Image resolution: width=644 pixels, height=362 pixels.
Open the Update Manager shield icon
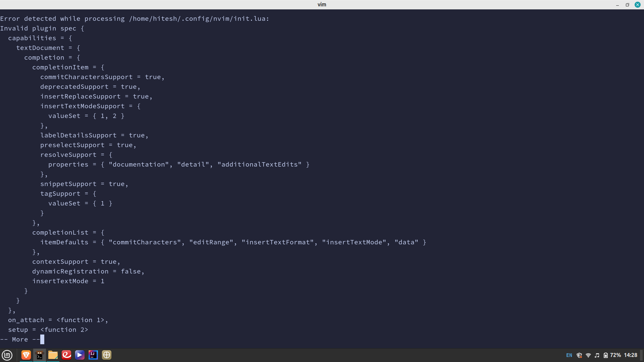[x=579, y=355]
